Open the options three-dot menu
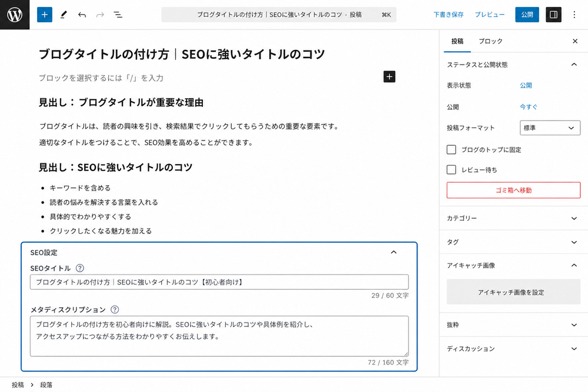The height and width of the screenshot is (392, 588). click(574, 15)
